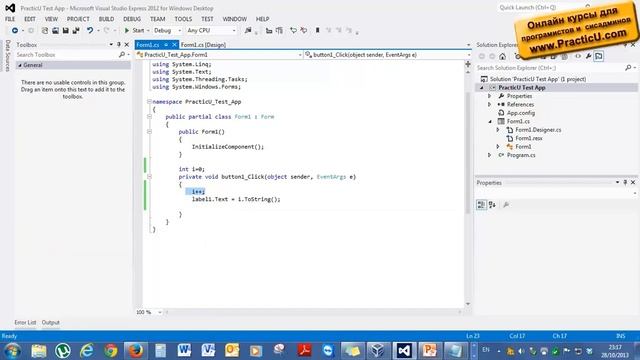Click the Toolbox search magnifier icon
640x360 pixels.
[122, 55]
